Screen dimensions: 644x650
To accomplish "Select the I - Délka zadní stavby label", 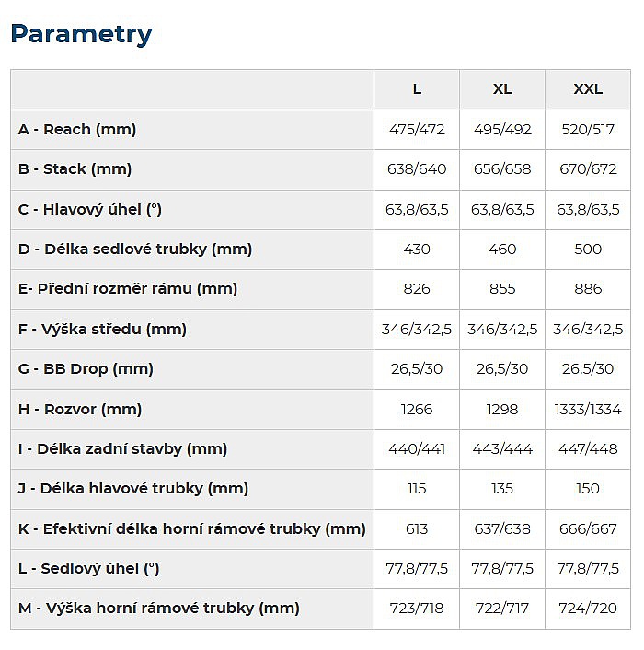I will [122, 448].
